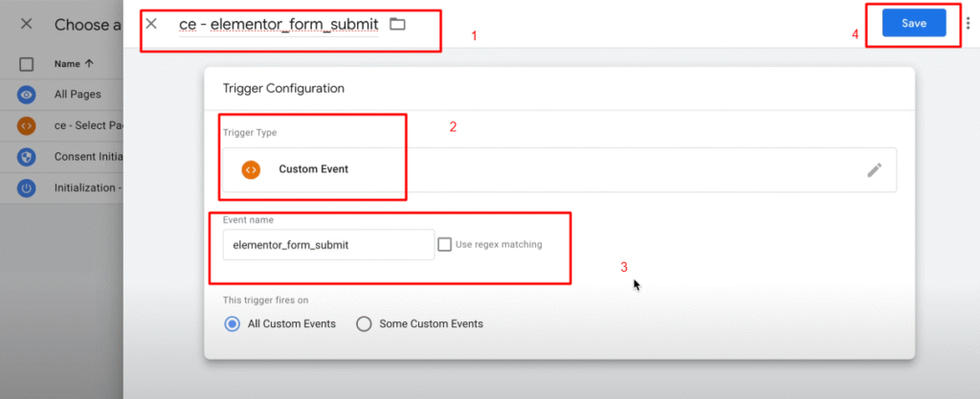Sort triggers by the Name column header

[73, 64]
